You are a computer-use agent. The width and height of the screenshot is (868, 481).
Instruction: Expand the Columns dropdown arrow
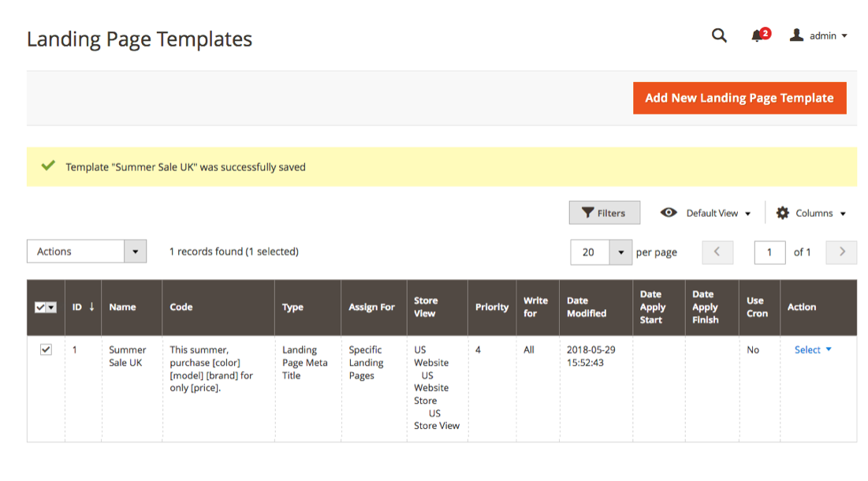coord(843,214)
